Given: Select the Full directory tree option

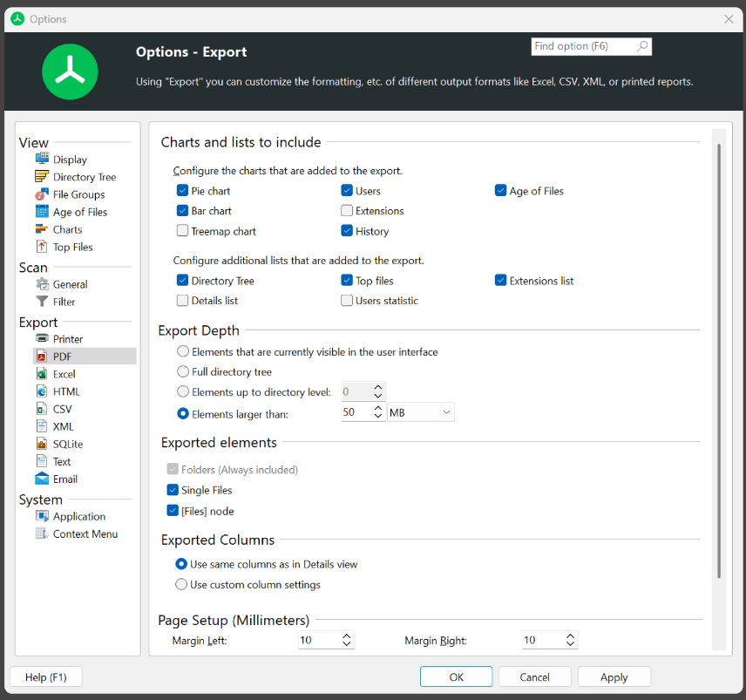Looking at the screenshot, I should [182, 372].
